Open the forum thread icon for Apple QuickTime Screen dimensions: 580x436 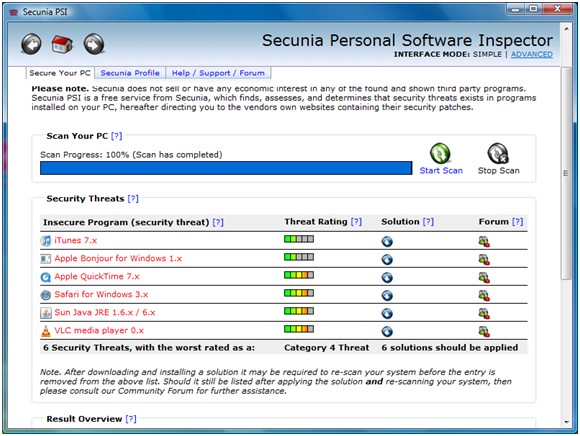[484, 277]
